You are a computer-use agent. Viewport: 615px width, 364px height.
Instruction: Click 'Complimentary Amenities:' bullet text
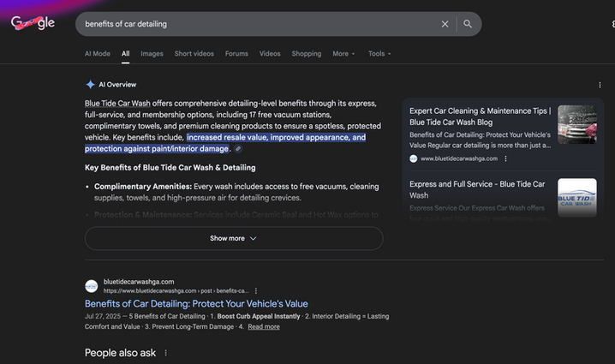(143, 187)
